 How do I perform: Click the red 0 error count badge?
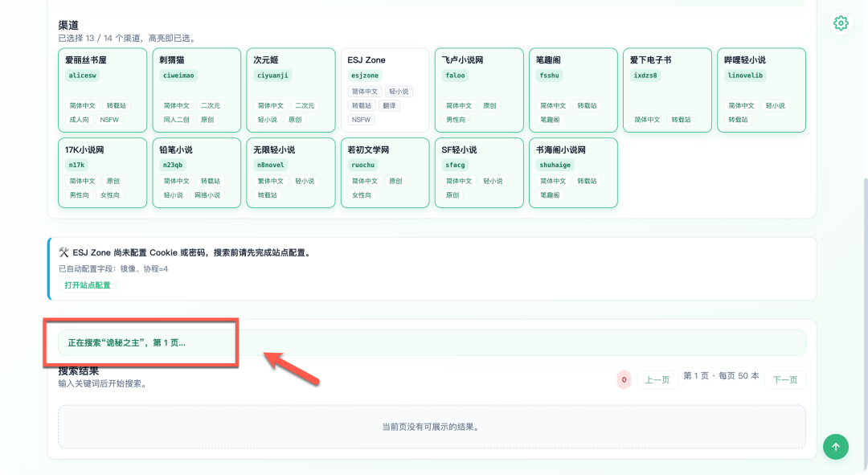coord(624,380)
